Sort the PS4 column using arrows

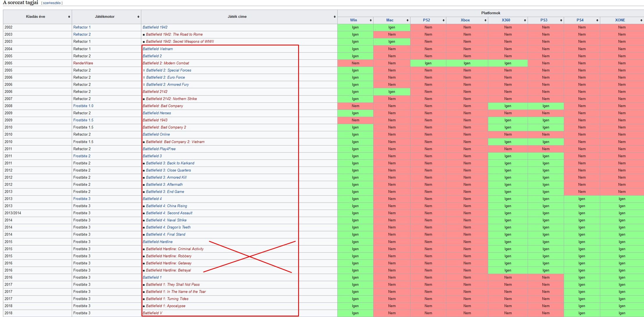pos(597,20)
